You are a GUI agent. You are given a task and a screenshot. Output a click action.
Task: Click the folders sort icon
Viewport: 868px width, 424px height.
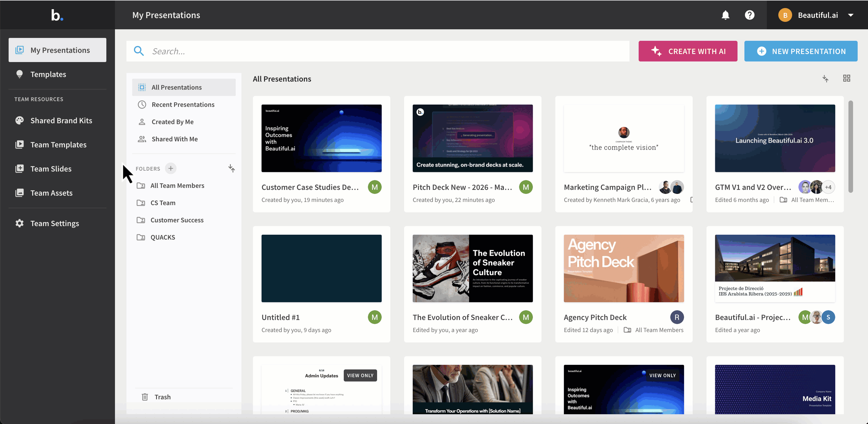[231, 168]
